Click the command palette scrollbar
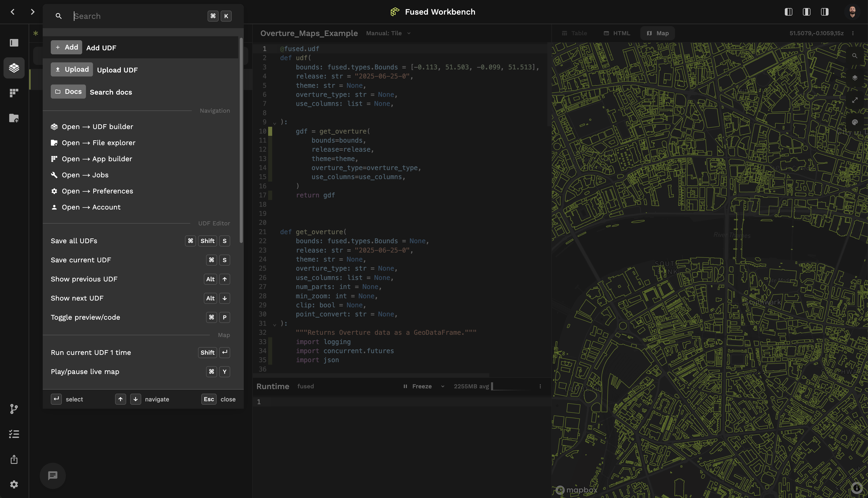Viewport: 868px width, 498px height. point(241,140)
